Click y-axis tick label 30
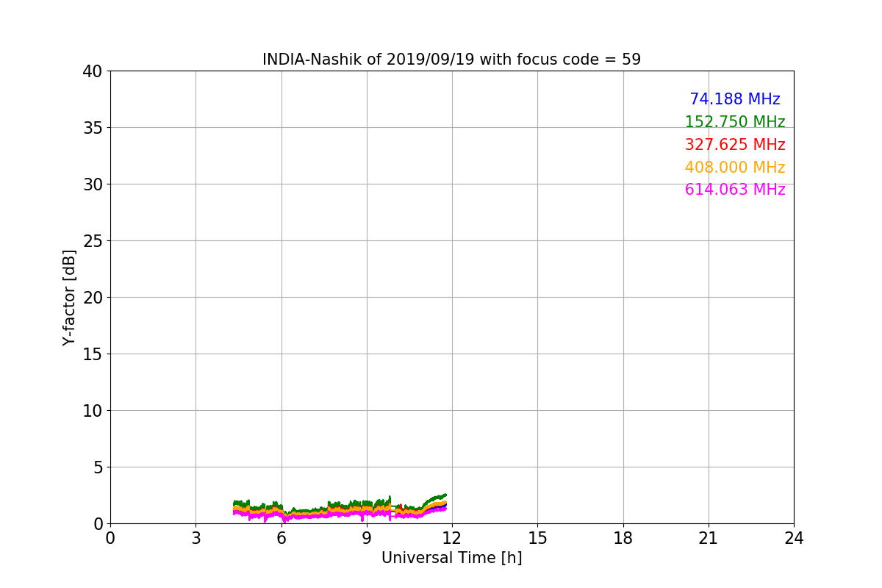The height and width of the screenshot is (588, 882). pos(92,184)
